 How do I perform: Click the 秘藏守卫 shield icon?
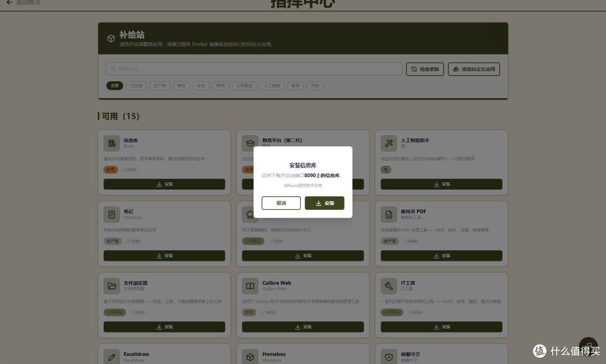(389, 357)
